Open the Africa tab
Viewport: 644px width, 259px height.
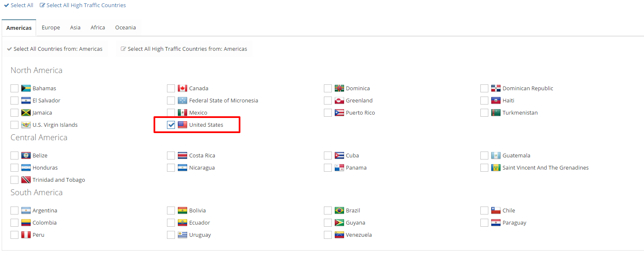pos(98,27)
